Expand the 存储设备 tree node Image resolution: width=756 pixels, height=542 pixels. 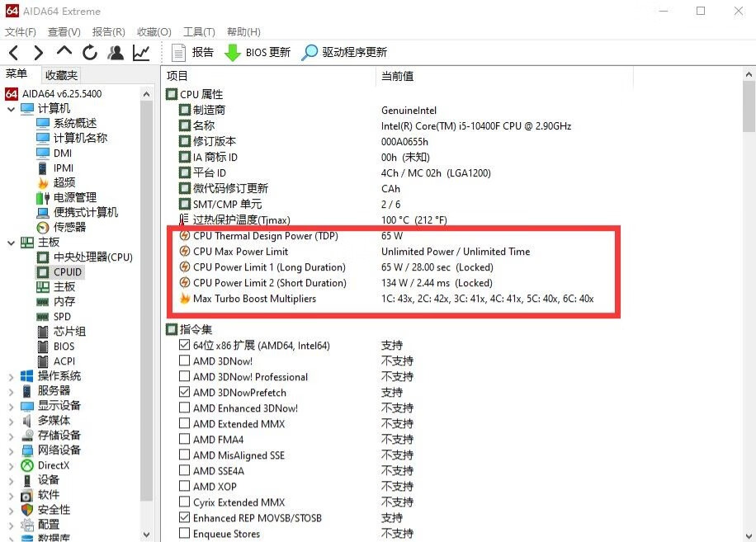[x=11, y=436]
